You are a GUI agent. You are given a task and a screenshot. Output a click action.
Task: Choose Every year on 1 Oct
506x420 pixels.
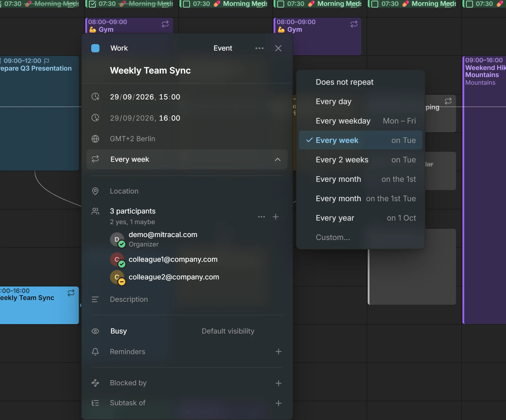pos(361,218)
